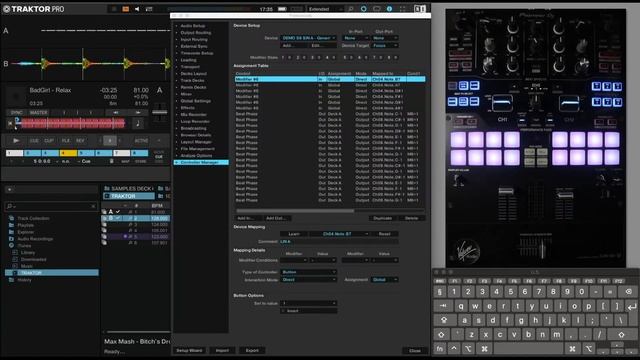Click the Traktor Pro logo icon
Viewport: 640px width, 360px height.
coord(6,9)
